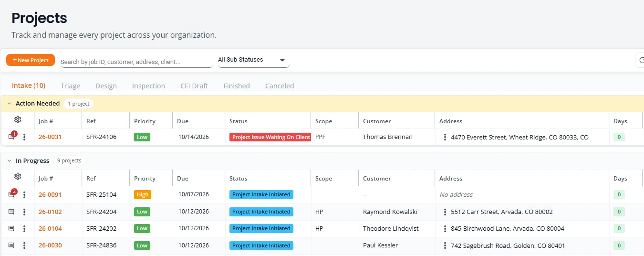This screenshot has height=256, width=644.
Task: Switch to the CFI Draft tab
Action: coord(194,86)
